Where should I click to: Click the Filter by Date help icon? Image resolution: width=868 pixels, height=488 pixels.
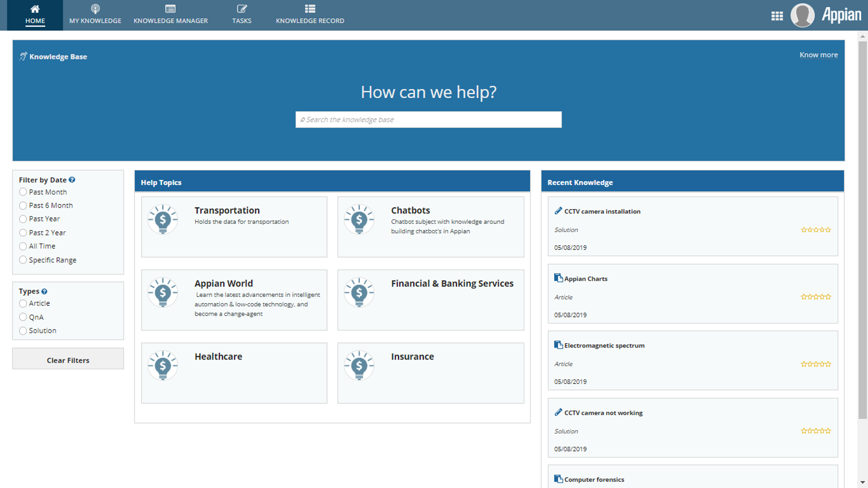pyautogui.click(x=72, y=180)
